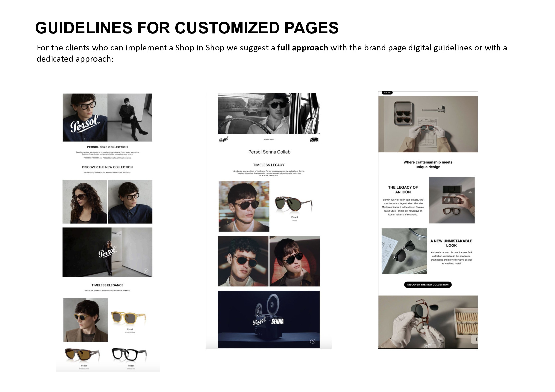The image size is (555, 392).
Task: Click the 'A NEW UNMISTAKABLE LOOK' heading
Action: pos(451,243)
